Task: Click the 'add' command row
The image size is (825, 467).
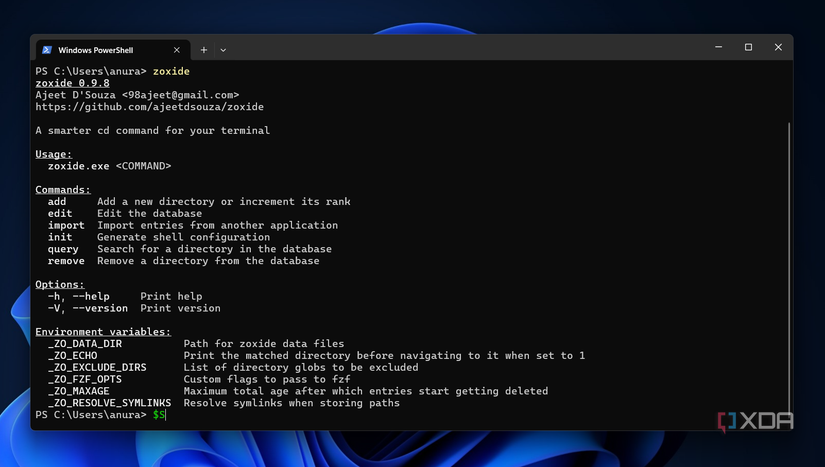Action: coord(199,201)
